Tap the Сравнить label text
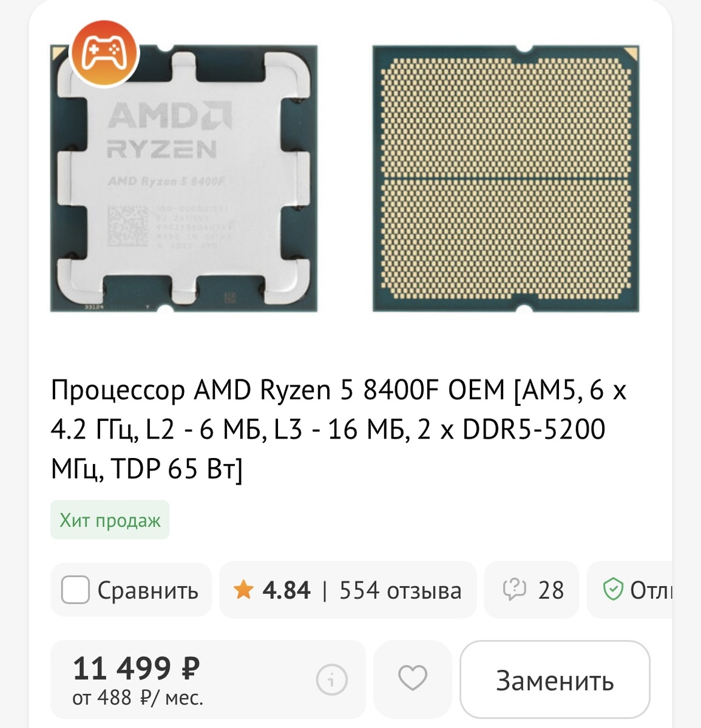This screenshot has height=728, width=701. [147, 590]
